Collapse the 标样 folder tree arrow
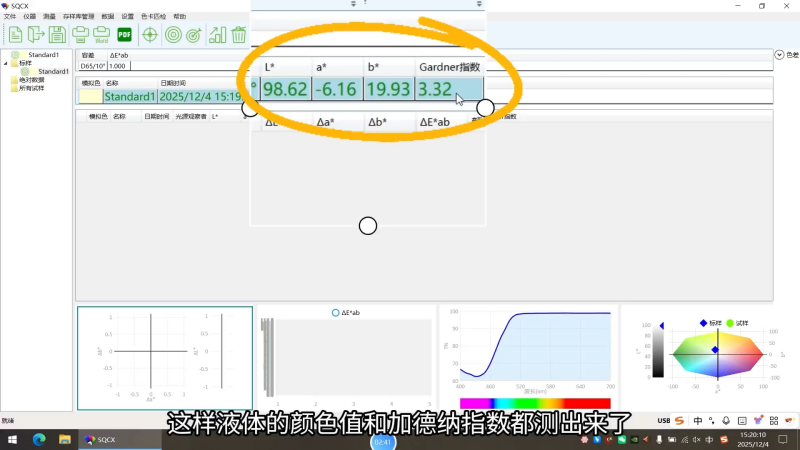 click(6, 63)
